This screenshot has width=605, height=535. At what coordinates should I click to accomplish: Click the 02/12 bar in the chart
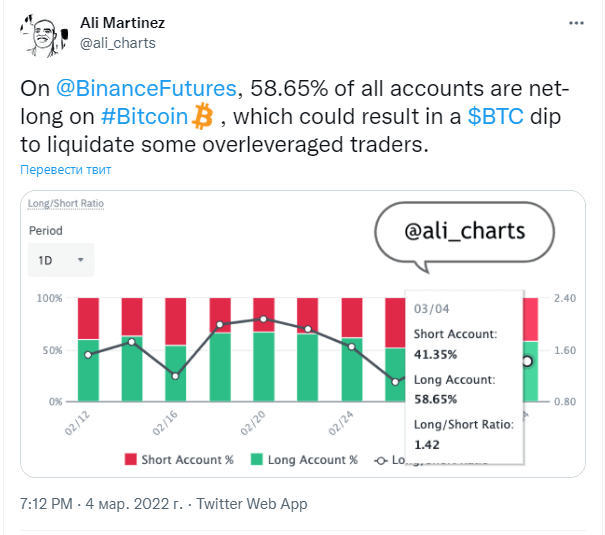[88, 349]
